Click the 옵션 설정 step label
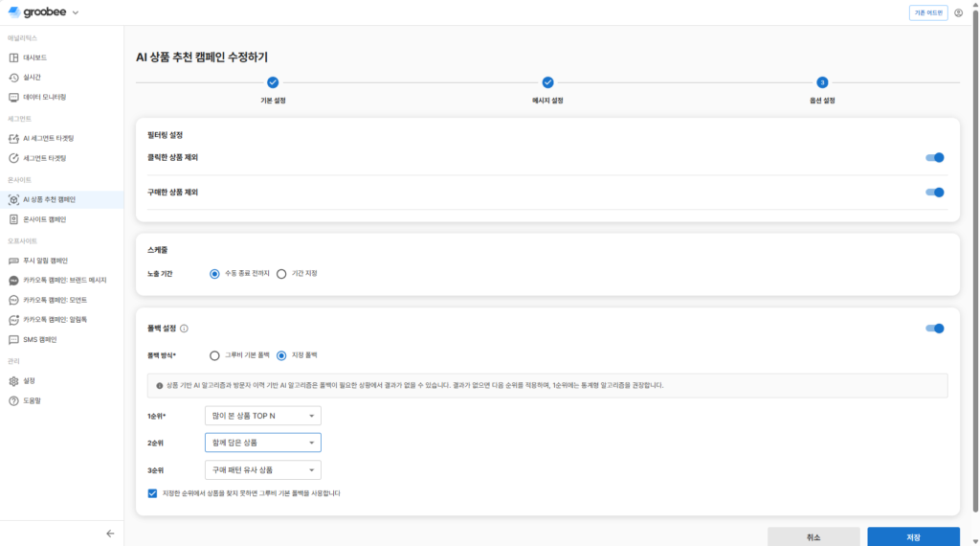980x546 pixels. pyautogui.click(x=822, y=101)
